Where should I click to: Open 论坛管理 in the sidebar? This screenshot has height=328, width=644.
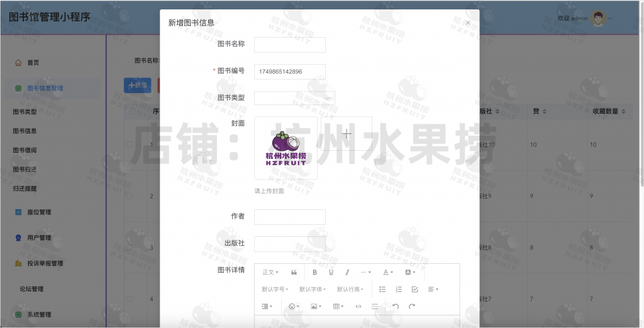[x=31, y=289]
